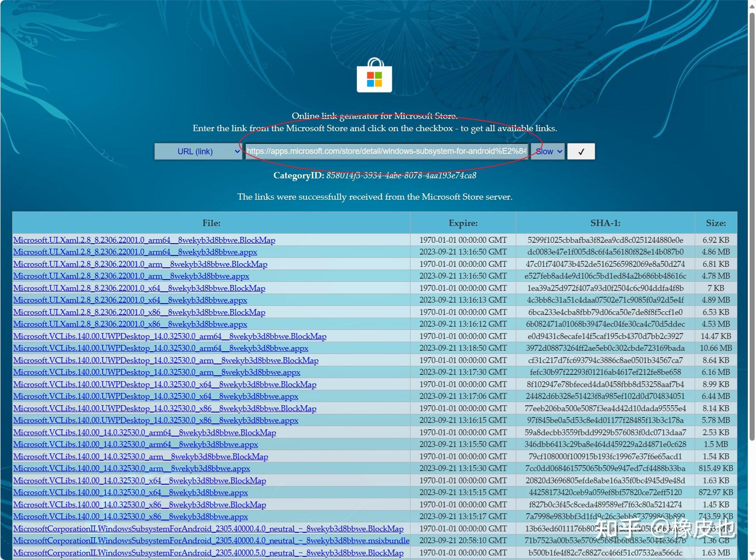
Task: Open VCLibs UWPDesktop x64 BlockMap link
Action: [x=165, y=384]
